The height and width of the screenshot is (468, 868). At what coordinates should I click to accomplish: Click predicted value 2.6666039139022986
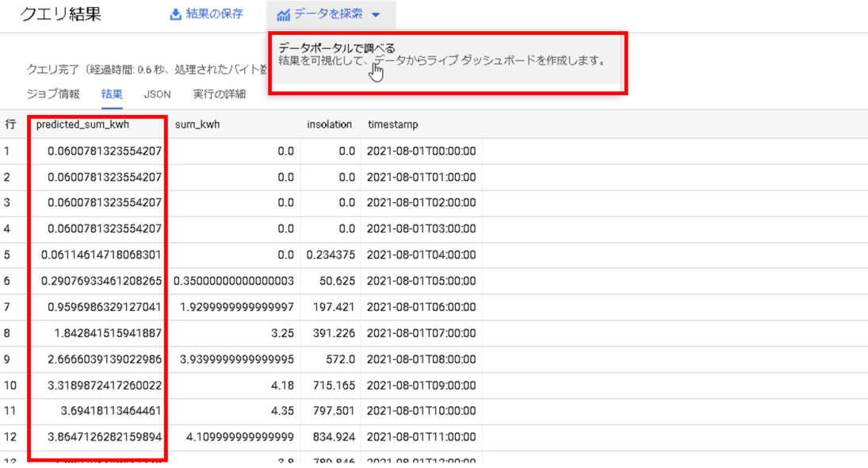point(105,359)
